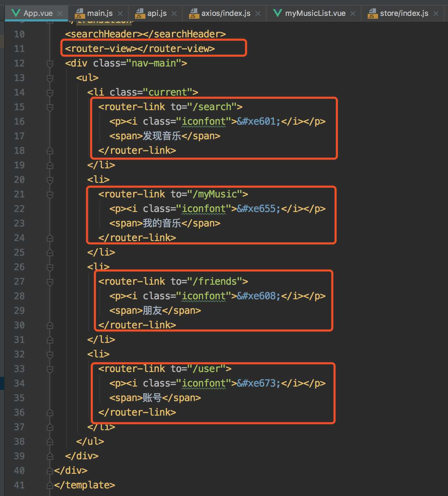The image size is (448, 496).
Task: Click the closing template tag
Action: pos(84,485)
